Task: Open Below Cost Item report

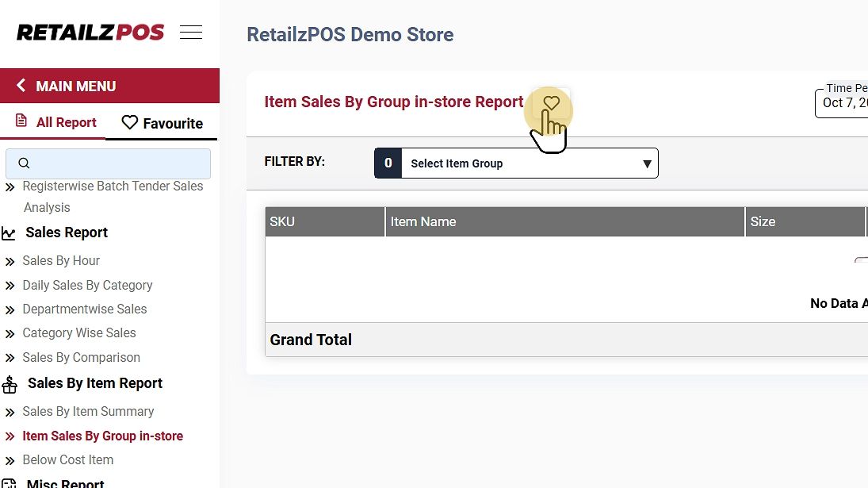Action: pyautogui.click(x=67, y=459)
